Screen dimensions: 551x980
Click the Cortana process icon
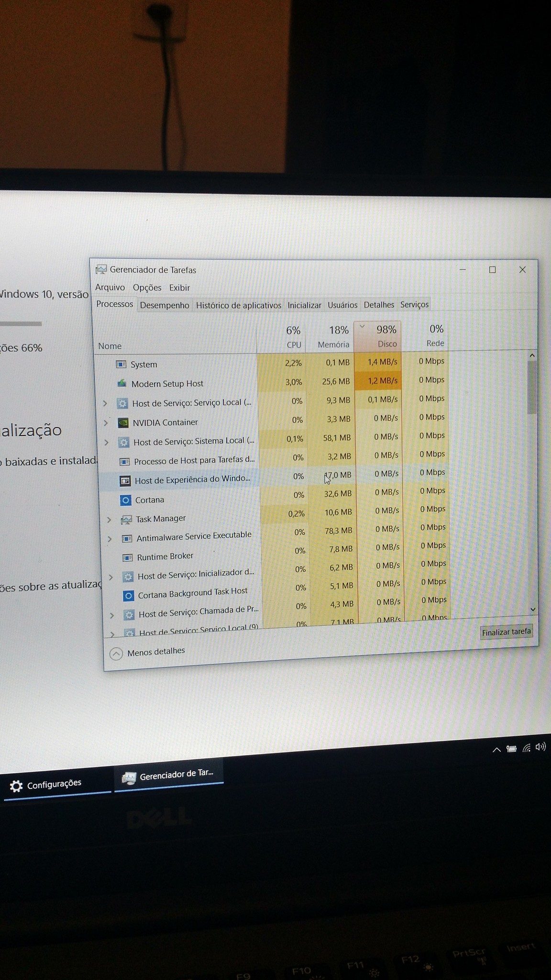point(125,501)
